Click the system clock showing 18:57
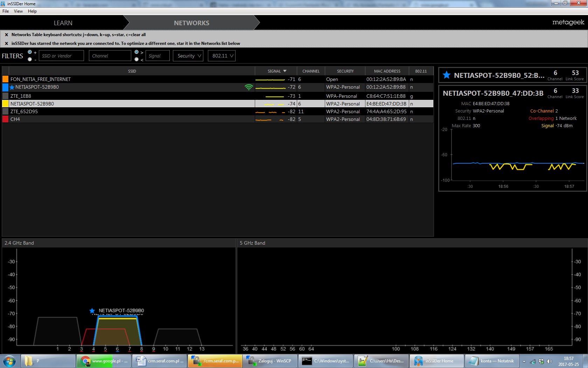Image resolution: width=588 pixels, height=368 pixels. click(569, 361)
